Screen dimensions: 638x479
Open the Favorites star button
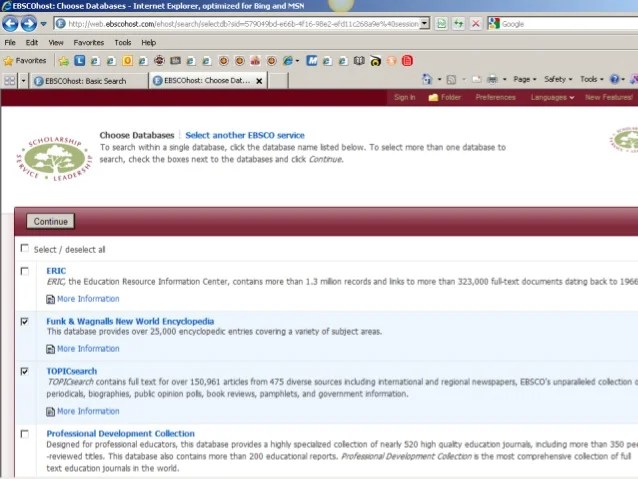click(25, 61)
